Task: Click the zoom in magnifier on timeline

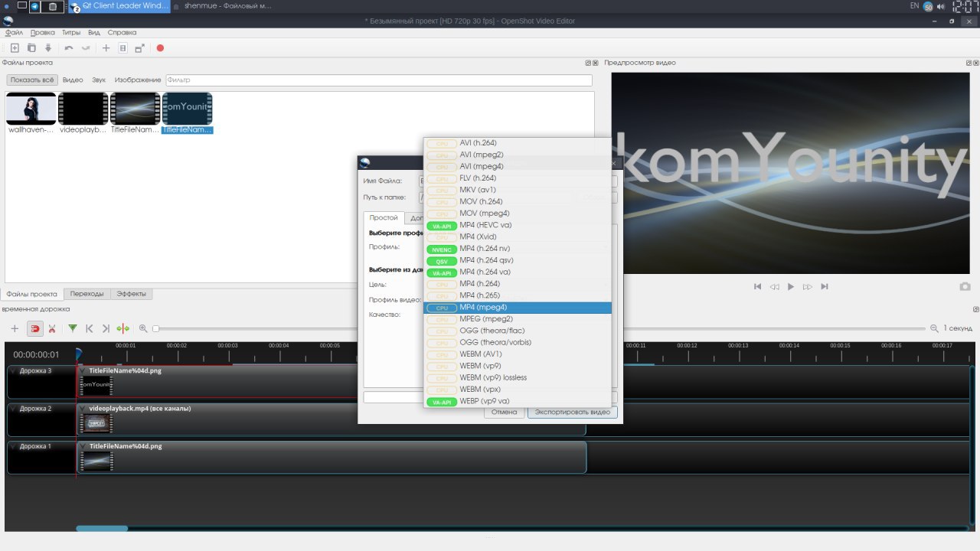Action: pos(143,328)
